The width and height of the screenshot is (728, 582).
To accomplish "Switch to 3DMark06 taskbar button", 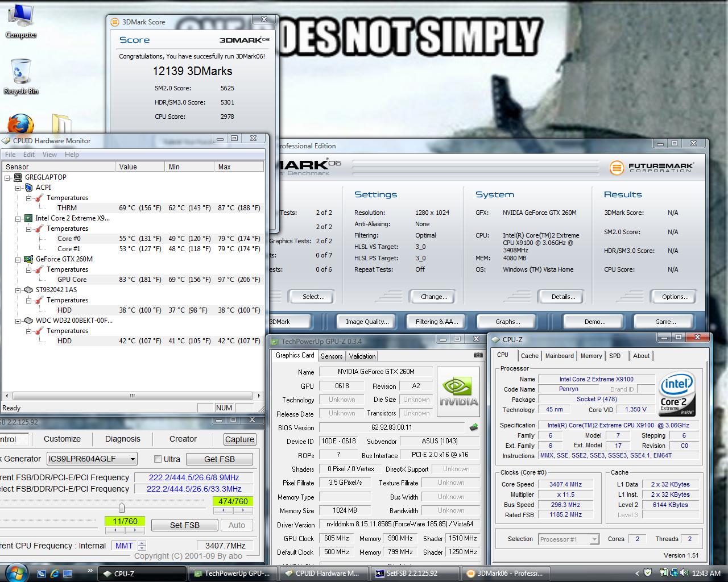I will [x=506, y=573].
